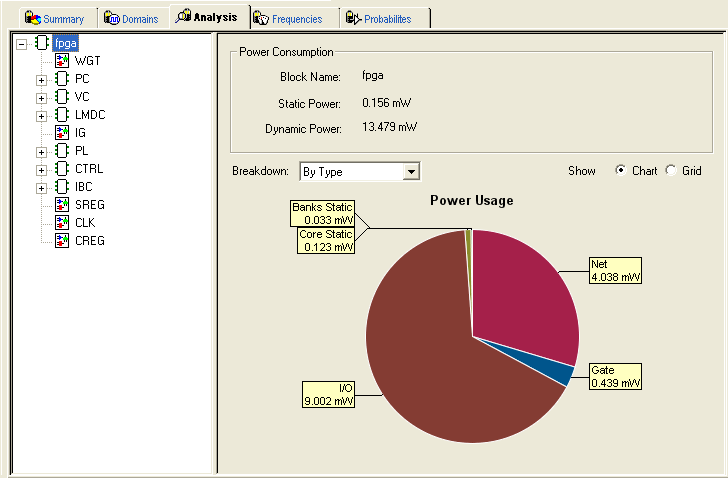
Task: Open the Breakdown By Type dropdown
Action: (410, 172)
